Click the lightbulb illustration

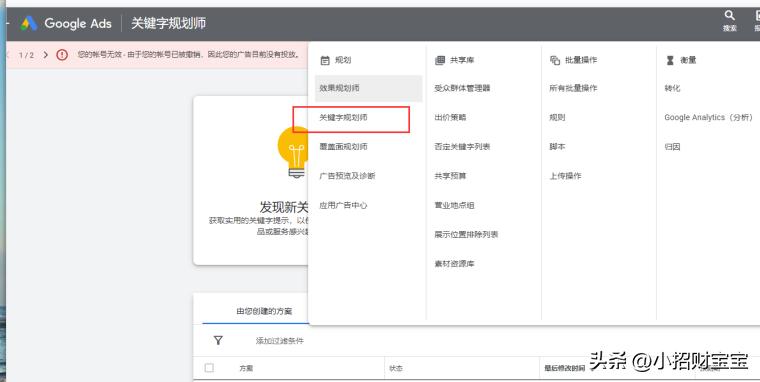pyautogui.click(x=293, y=152)
